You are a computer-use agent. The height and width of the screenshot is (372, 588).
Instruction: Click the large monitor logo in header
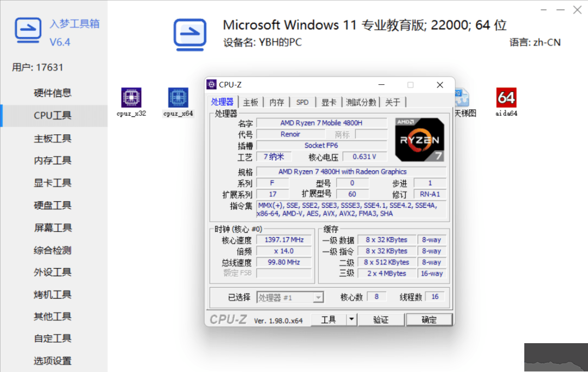point(189,35)
